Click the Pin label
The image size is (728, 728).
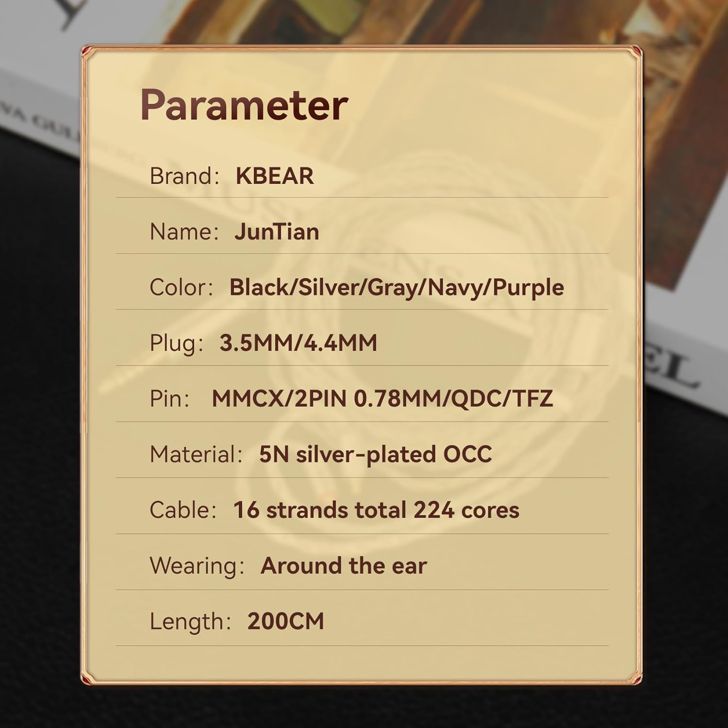tap(169, 399)
